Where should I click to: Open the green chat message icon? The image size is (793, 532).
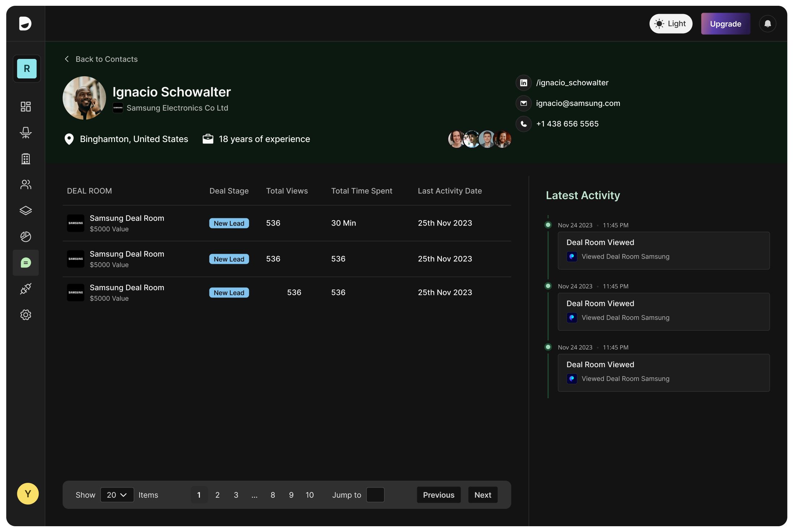click(26, 263)
